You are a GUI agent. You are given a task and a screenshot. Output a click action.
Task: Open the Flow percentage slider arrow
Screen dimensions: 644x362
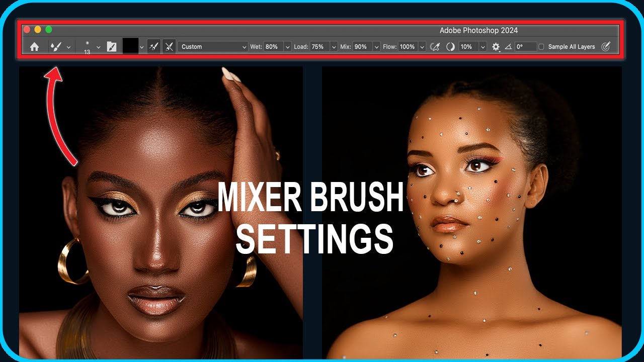[422, 47]
